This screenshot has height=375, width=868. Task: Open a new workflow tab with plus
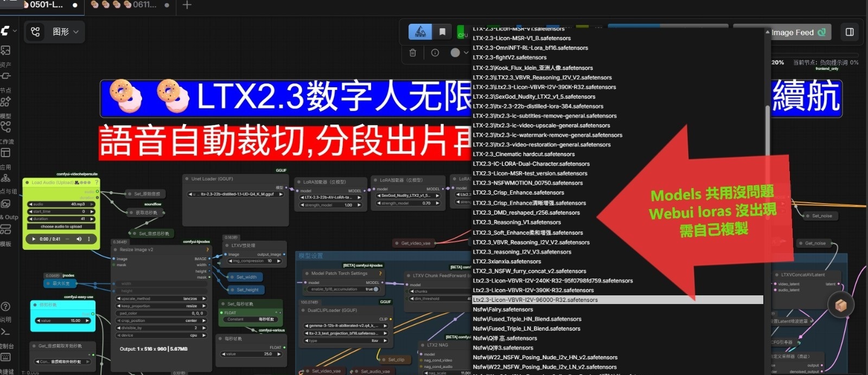click(x=187, y=5)
